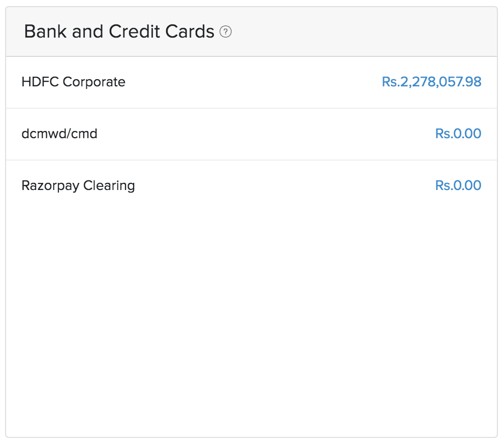Open the Rs.0.00 balance for dcmwd/cmd
This screenshot has height=442, width=504.
tap(458, 134)
